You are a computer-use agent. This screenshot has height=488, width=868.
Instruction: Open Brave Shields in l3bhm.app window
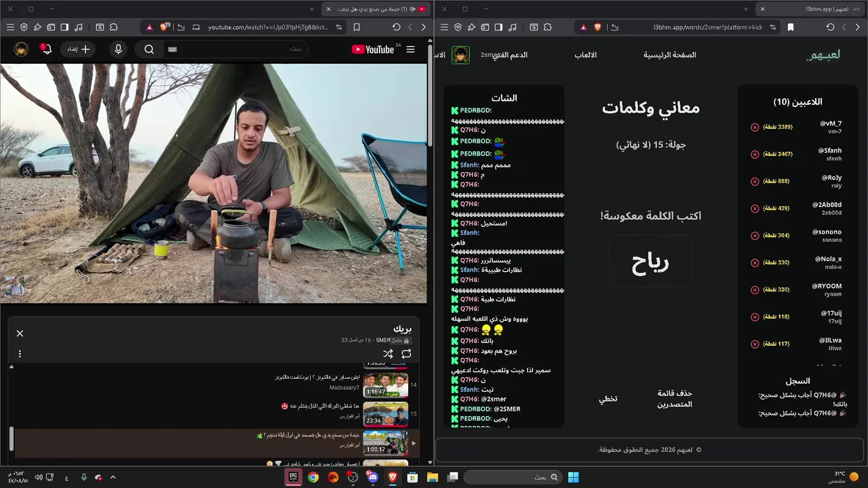598,27
